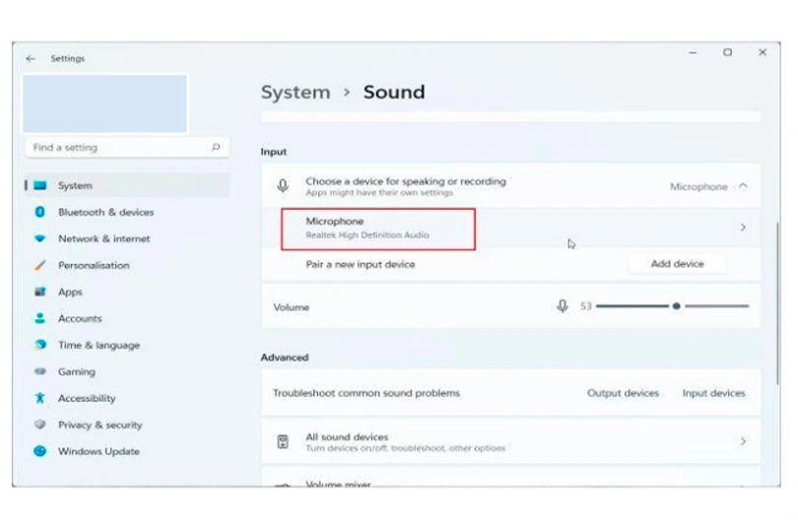Open Microphone properties via its chevron
Viewport: 798px width, 532px height.
click(743, 227)
